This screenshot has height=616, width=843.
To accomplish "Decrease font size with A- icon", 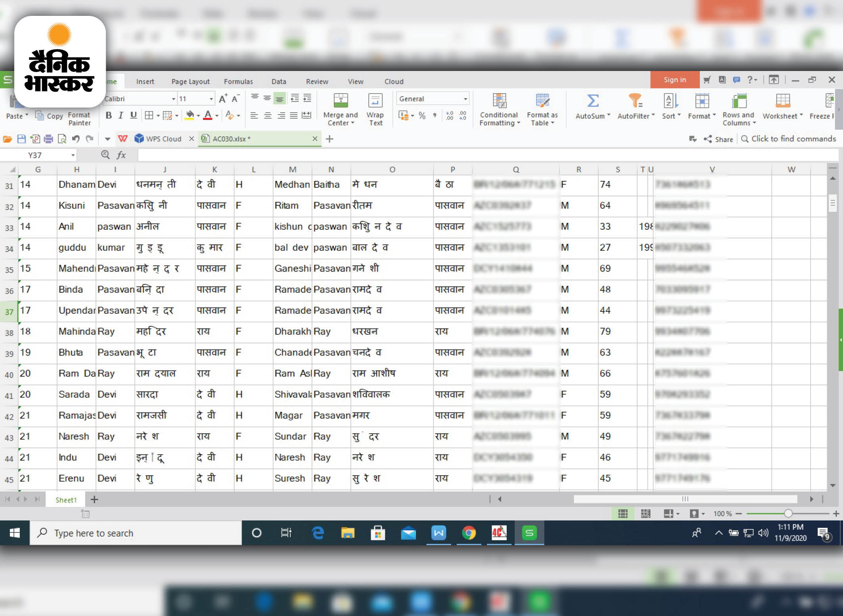I will click(236, 98).
